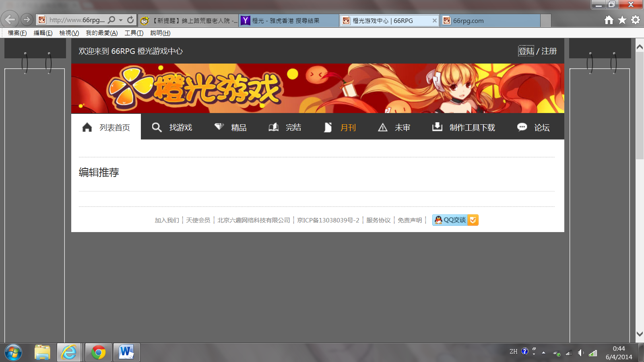
Task: Open a new blank tab
Action: 546,21
